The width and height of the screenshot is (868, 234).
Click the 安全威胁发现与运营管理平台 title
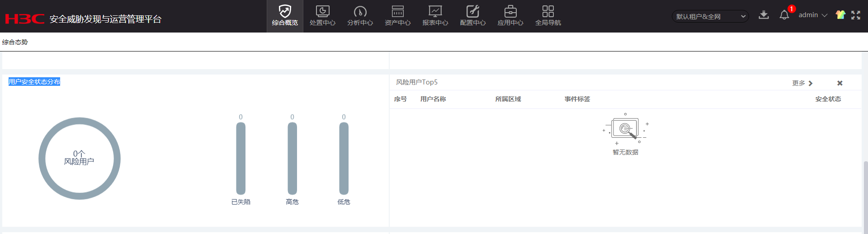105,19
